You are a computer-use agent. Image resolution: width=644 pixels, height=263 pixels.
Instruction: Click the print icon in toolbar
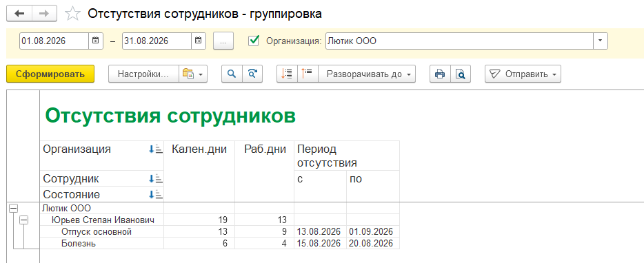(x=441, y=74)
